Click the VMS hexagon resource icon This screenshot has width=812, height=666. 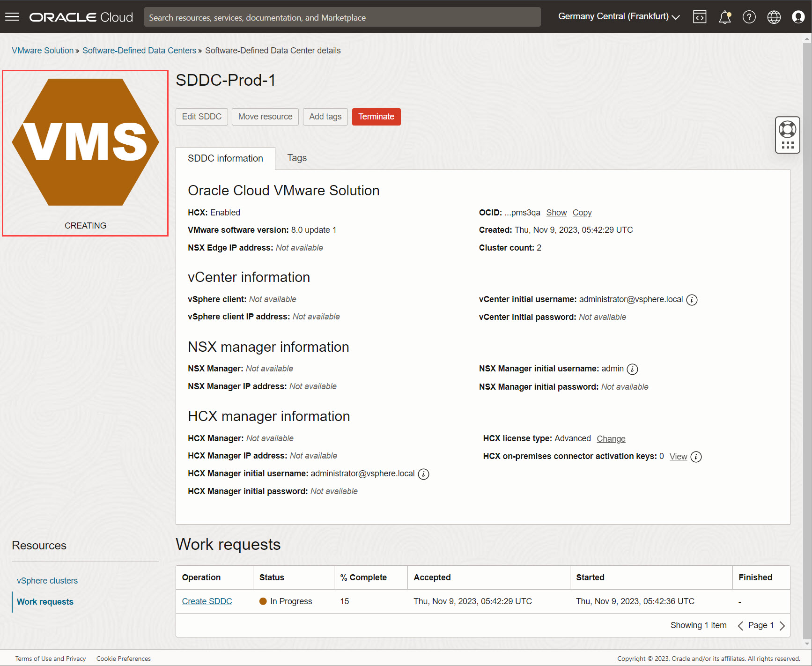[x=85, y=142]
